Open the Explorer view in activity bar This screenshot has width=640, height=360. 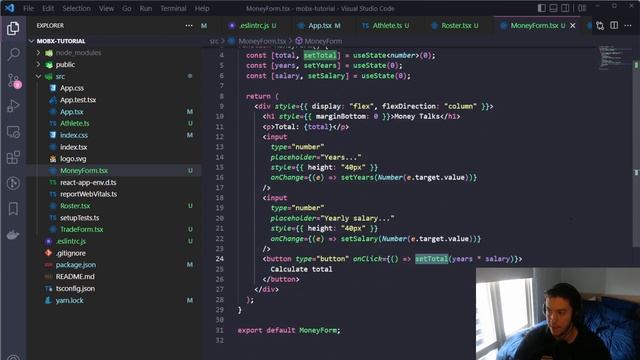(x=13, y=28)
